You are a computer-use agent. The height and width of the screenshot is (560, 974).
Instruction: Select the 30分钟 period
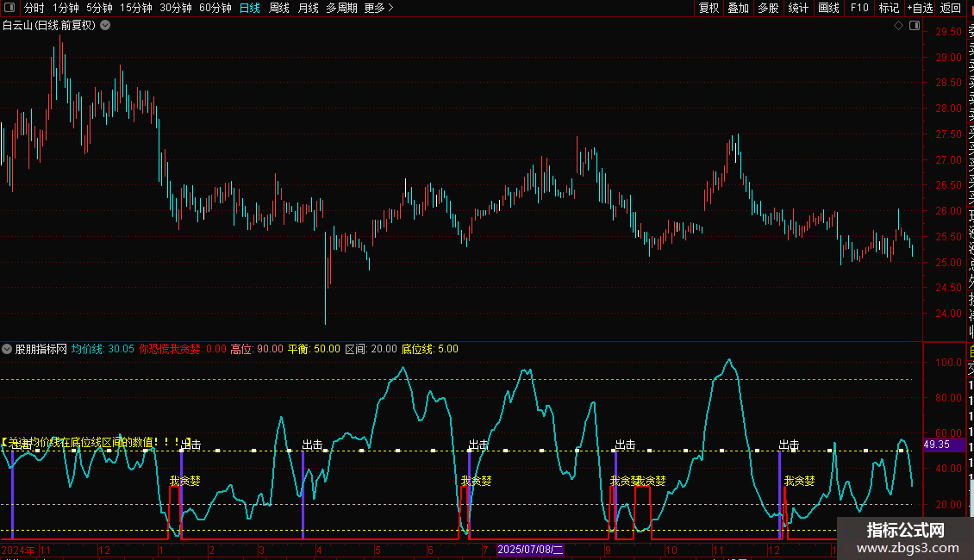pos(176,8)
